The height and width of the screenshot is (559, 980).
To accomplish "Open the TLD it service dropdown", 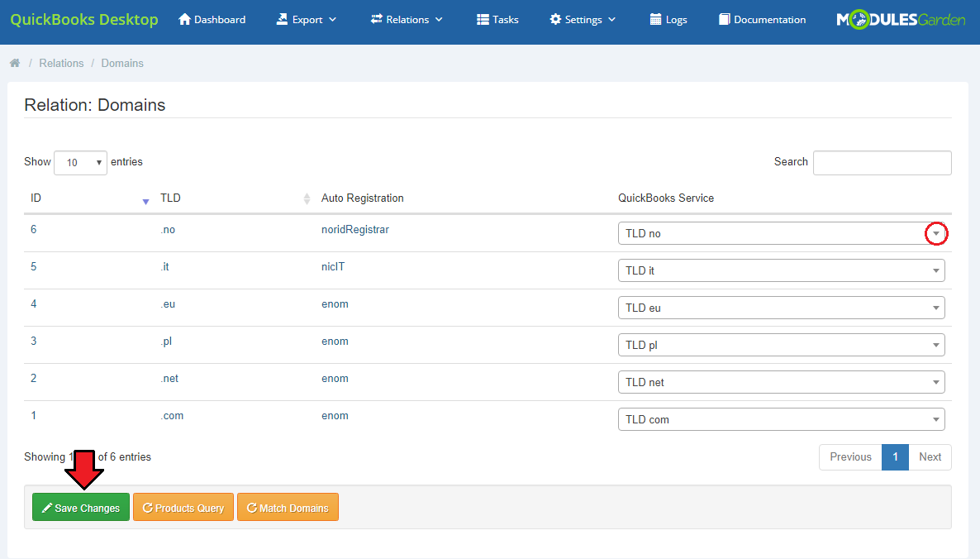I will tap(781, 270).
